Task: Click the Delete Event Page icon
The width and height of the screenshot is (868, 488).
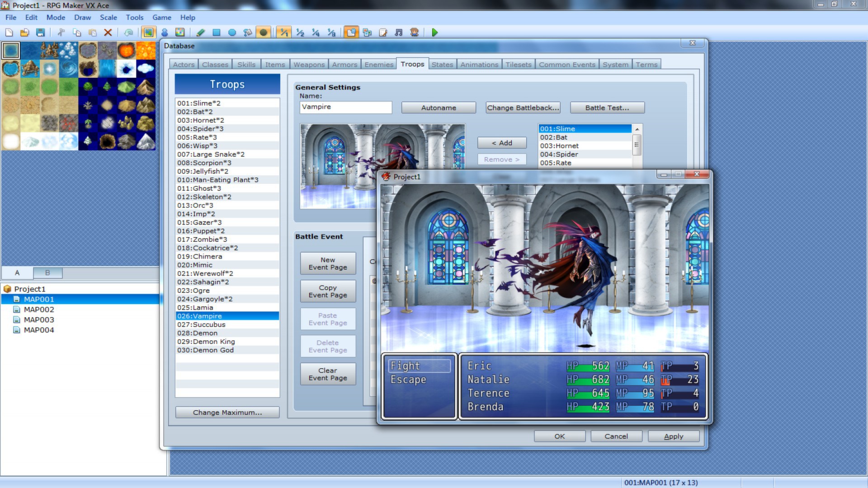Action: click(x=327, y=346)
